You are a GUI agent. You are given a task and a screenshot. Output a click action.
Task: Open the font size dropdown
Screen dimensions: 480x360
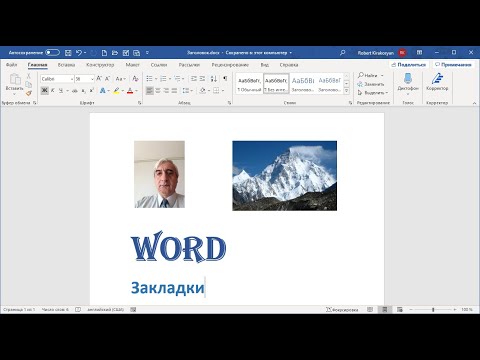pyautogui.click(x=92, y=79)
